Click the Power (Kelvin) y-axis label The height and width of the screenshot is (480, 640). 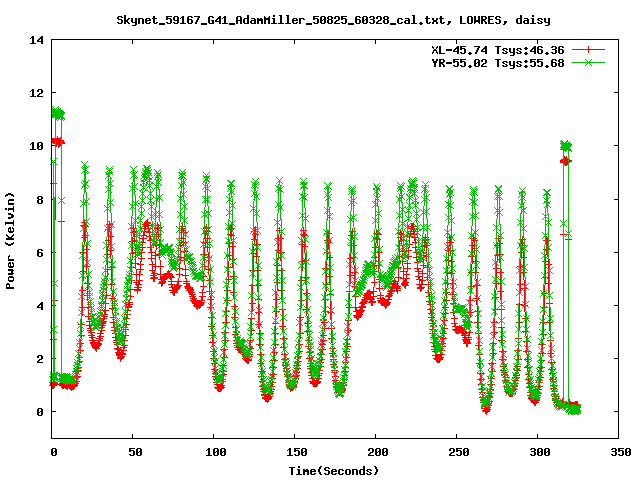[x=10, y=238]
